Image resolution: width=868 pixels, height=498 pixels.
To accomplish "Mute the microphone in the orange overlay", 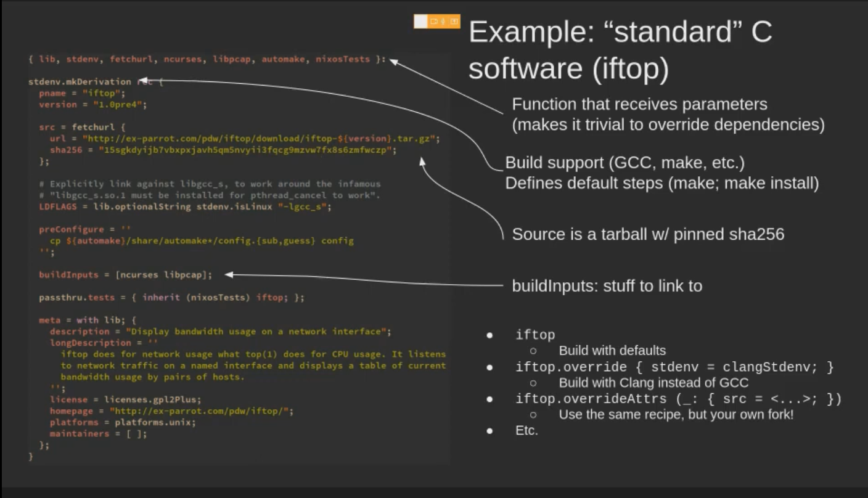I will point(443,22).
